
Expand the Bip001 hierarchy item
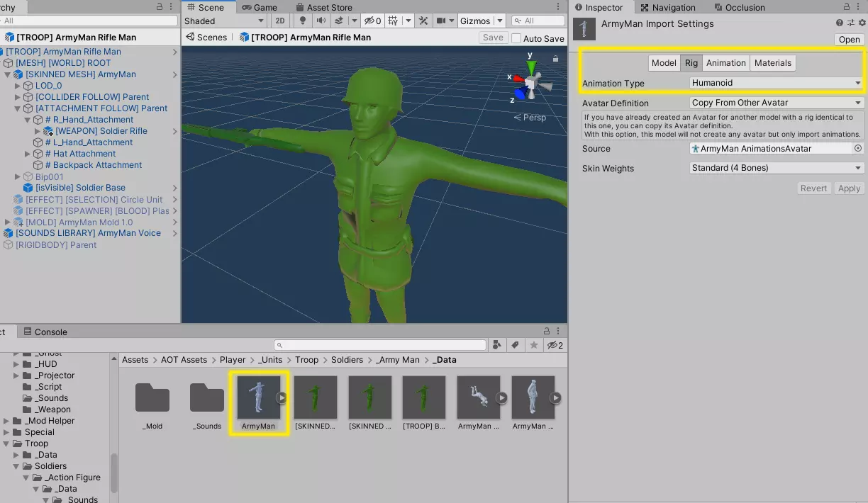(x=18, y=177)
